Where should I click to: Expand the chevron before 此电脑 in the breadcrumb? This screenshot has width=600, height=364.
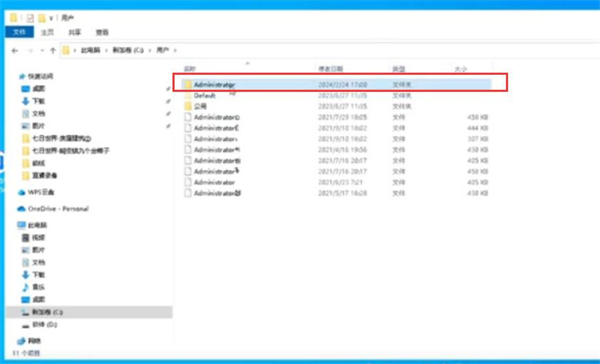pyautogui.click(x=75, y=50)
